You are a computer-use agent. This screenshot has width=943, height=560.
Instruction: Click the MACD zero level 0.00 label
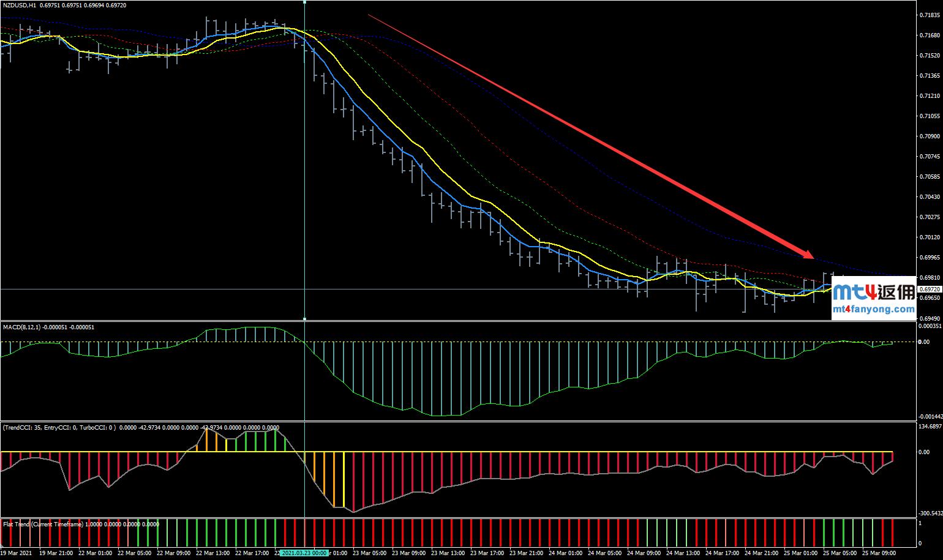click(x=923, y=342)
